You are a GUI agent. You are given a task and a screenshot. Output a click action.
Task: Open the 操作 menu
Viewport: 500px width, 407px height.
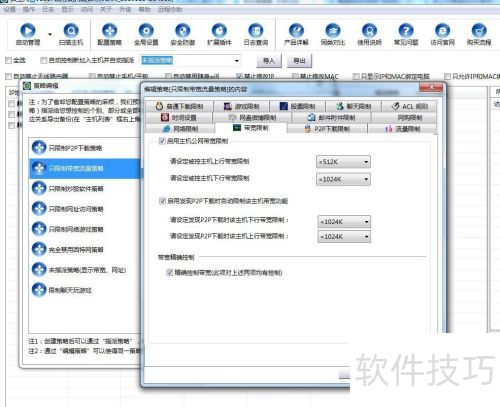(29, 9)
